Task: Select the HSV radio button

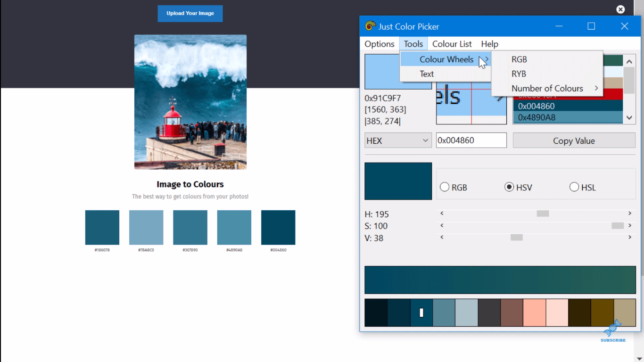Action: point(509,187)
